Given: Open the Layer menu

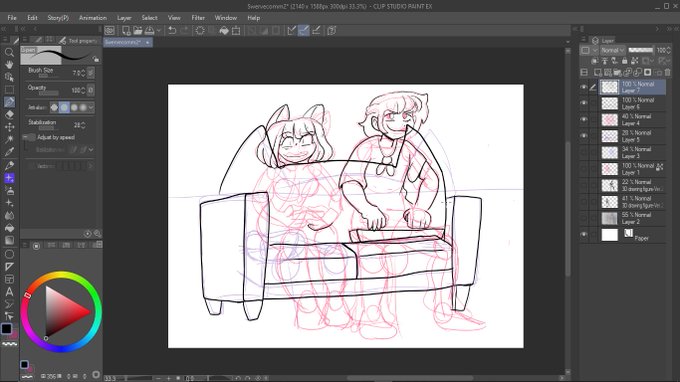Looking at the screenshot, I should (x=124, y=18).
